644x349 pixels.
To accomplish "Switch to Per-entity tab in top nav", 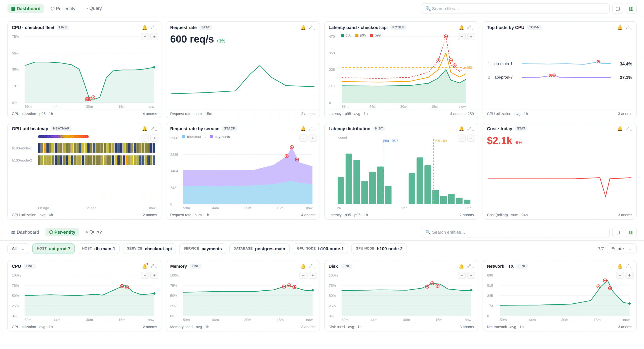I will (63, 9).
